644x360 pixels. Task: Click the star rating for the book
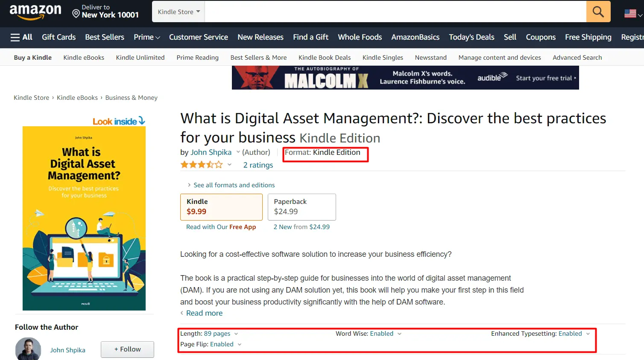coord(202,165)
